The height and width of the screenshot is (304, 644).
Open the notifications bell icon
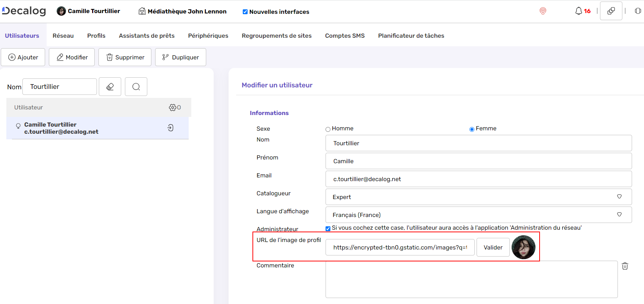tap(578, 11)
